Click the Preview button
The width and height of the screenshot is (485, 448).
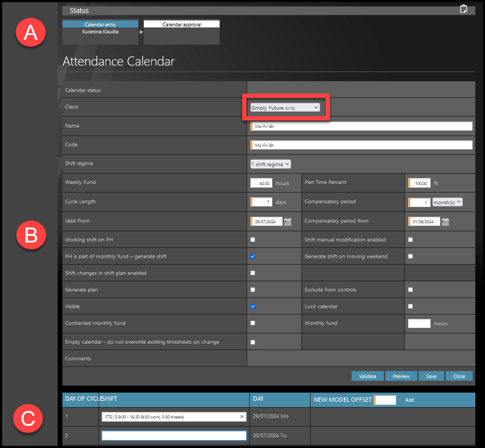coord(401,376)
